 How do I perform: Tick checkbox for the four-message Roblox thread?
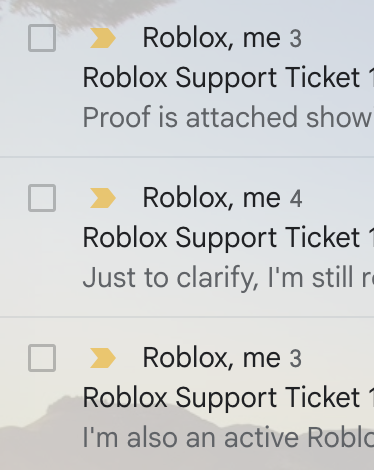tap(42, 198)
